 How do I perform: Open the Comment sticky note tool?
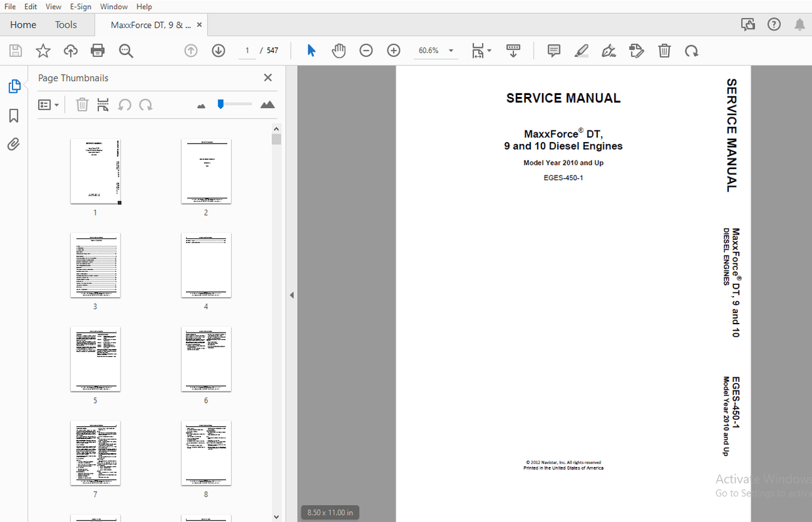pyautogui.click(x=553, y=50)
